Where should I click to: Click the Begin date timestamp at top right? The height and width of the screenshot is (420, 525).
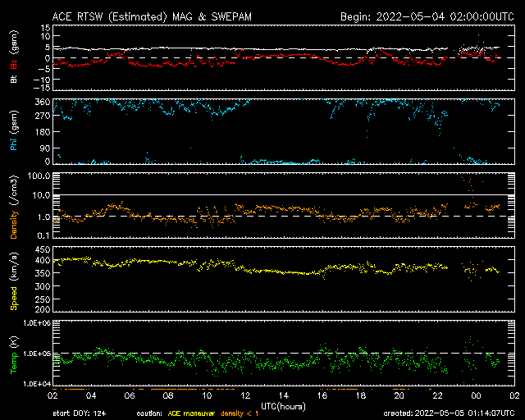coord(427,16)
